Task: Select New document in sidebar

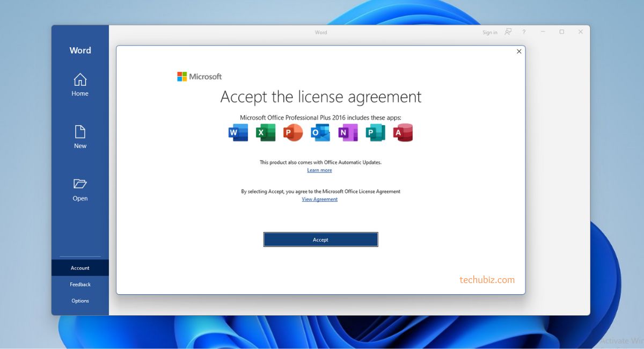Action: pyautogui.click(x=80, y=137)
